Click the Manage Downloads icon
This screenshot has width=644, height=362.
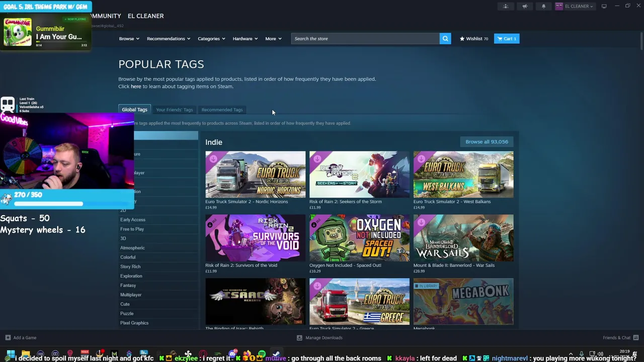click(299, 338)
